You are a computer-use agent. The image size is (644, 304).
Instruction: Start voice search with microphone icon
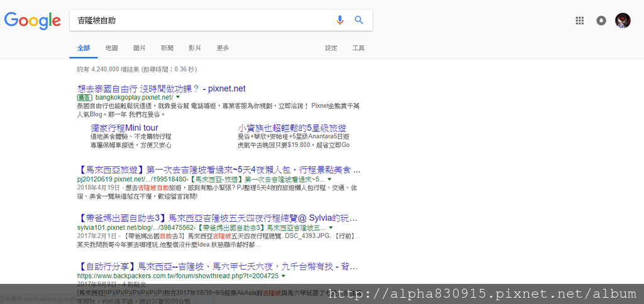(x=340, y=20)
